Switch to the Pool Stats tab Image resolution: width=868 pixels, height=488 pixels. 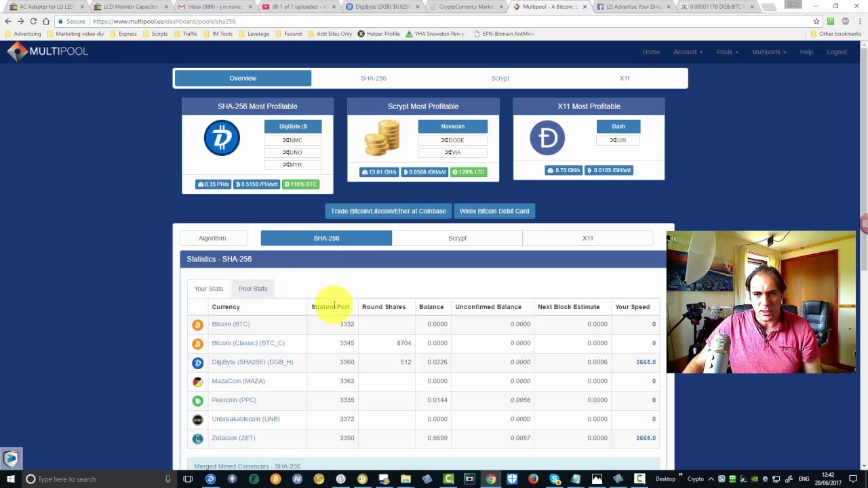click(253, 289)
